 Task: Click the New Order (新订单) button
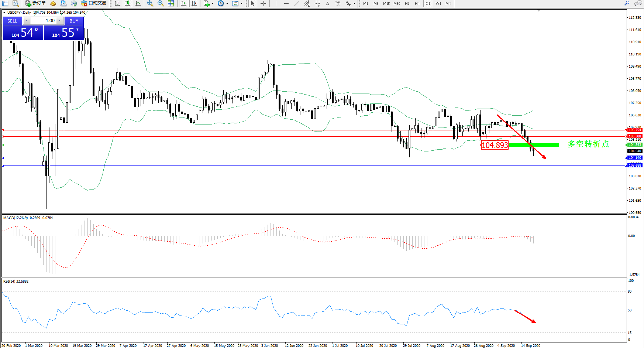click(36, 3)
